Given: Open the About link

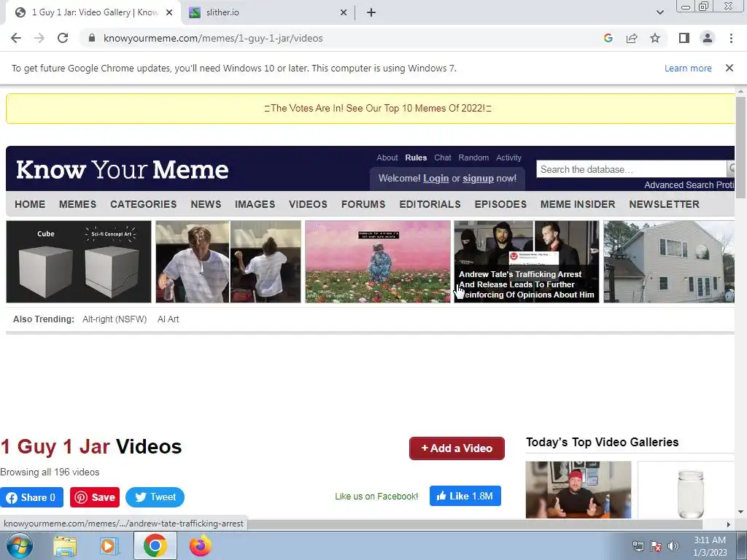Looking at the screenshot, I should (387, 157).
